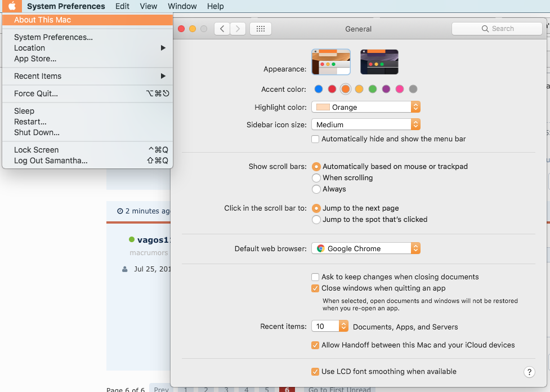Choose the green accent color
The image size is (550, 392).
[373, 89]
